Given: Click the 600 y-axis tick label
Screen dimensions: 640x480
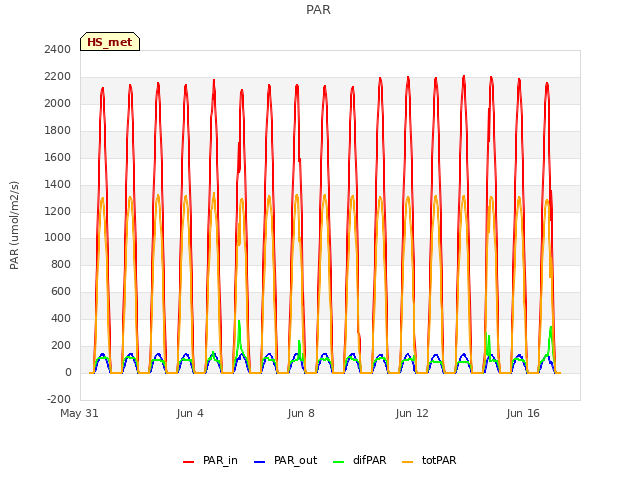Looking at the screenshot, I should coord(61,291).
